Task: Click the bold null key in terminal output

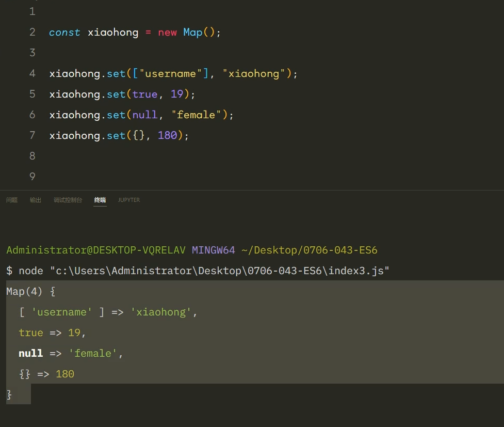Action: coord(31,353)
